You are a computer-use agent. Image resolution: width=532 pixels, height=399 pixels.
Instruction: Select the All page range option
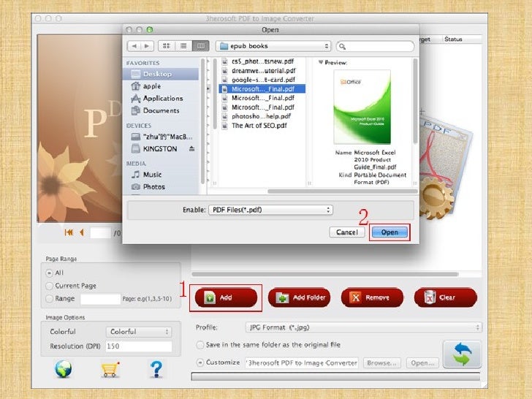coord(49,273)
